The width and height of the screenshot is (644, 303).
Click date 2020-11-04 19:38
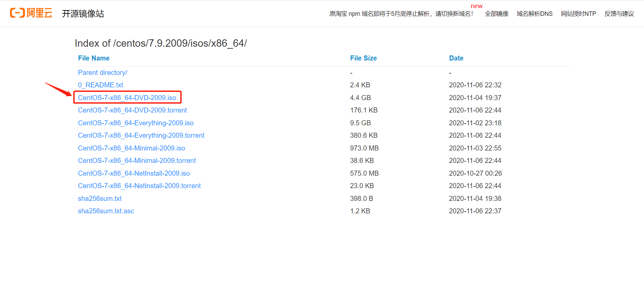tap(475, 199)
